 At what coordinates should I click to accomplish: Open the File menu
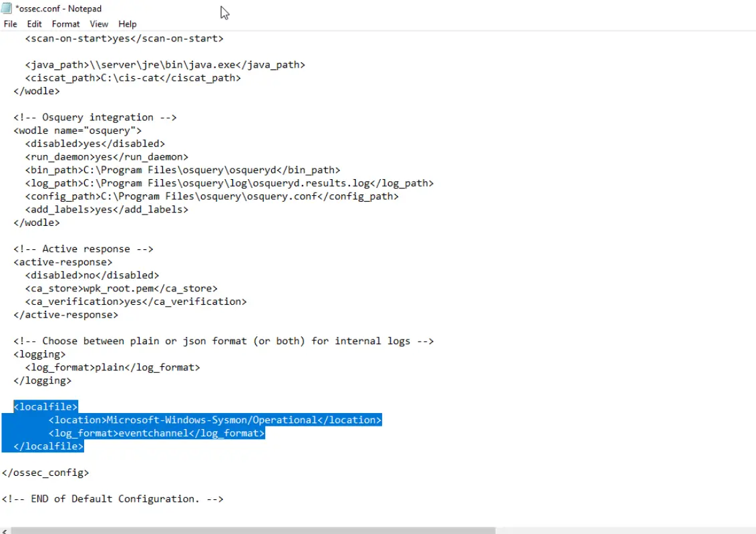click(x=10, y=24)
